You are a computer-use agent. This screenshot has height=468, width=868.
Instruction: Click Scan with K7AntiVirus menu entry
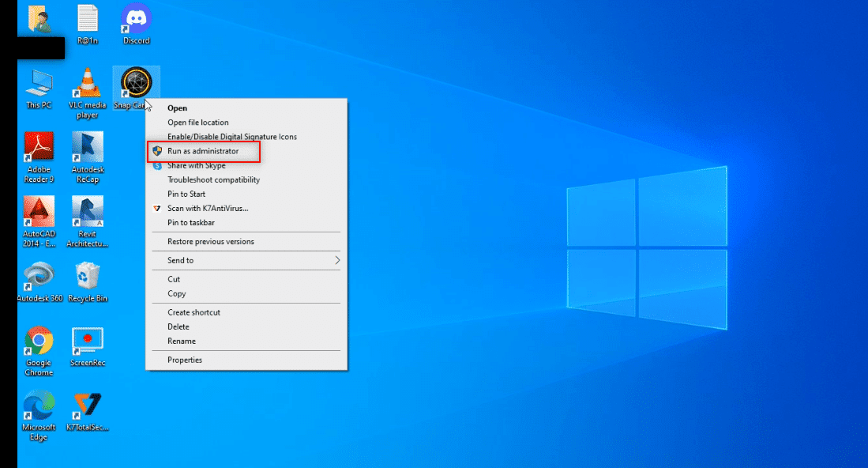(208, 209)
